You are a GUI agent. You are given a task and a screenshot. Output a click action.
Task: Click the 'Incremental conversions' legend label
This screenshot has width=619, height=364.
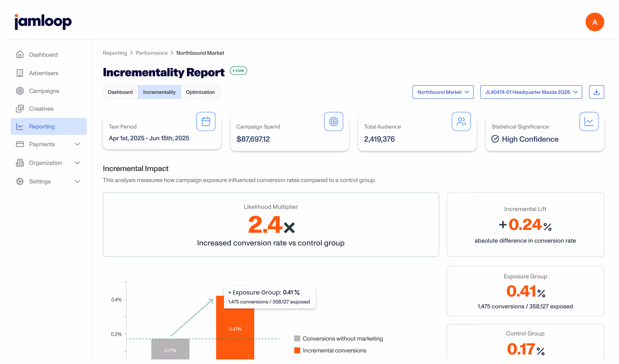point(334,350)
